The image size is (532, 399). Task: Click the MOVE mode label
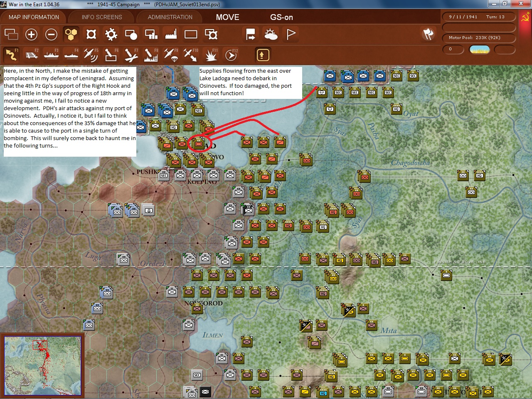tap(227, 17)
